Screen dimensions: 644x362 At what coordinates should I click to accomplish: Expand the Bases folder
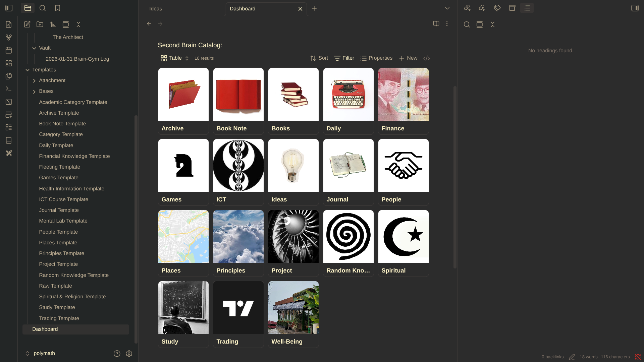[x=34, y=92]
